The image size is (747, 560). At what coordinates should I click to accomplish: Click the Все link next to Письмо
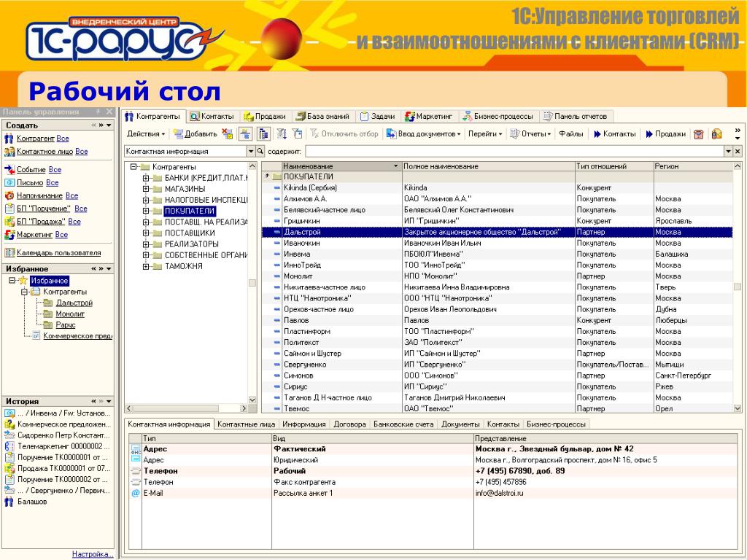pyautogui.click(x=53, y=182)
